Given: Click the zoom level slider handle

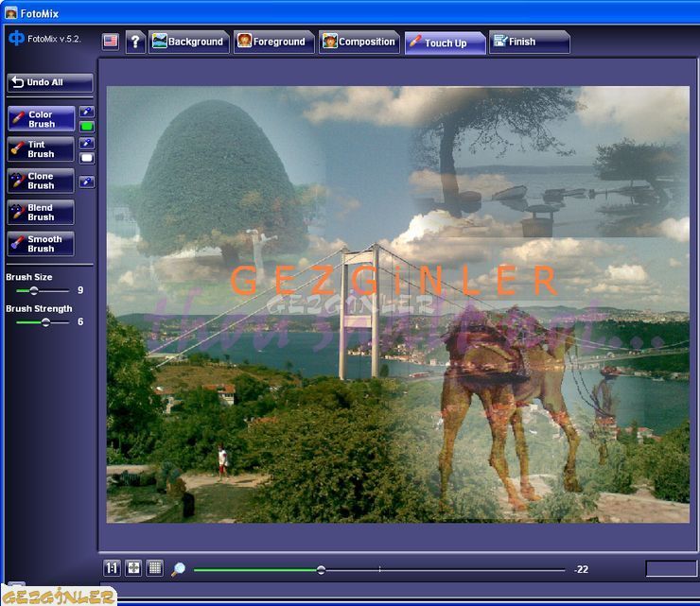Looking at the screenshot, I should pyautogui.click(x=321, y=570).
